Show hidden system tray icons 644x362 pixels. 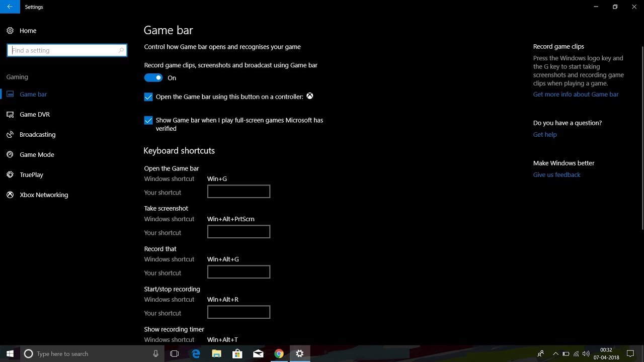(x=555, y=353)
